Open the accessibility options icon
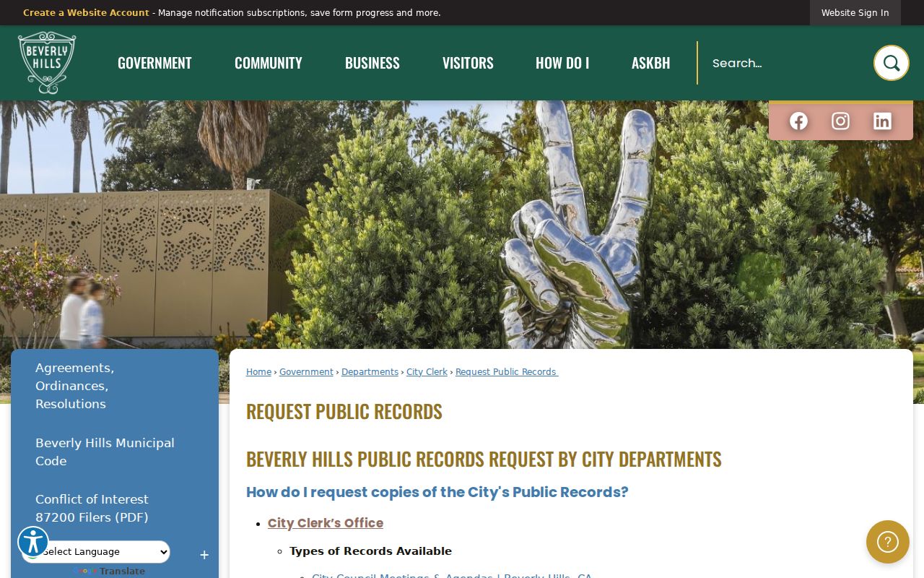924x578 pixels. 33,542
